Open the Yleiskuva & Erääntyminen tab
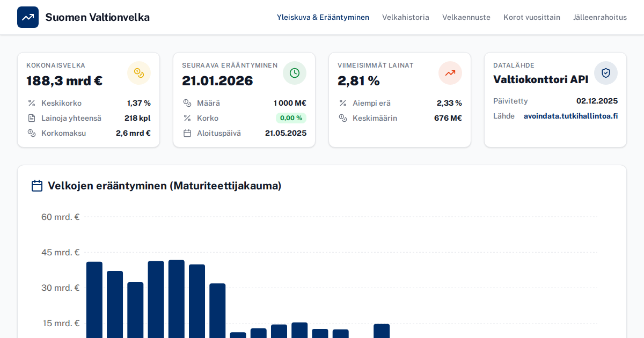 click(323, 17)
